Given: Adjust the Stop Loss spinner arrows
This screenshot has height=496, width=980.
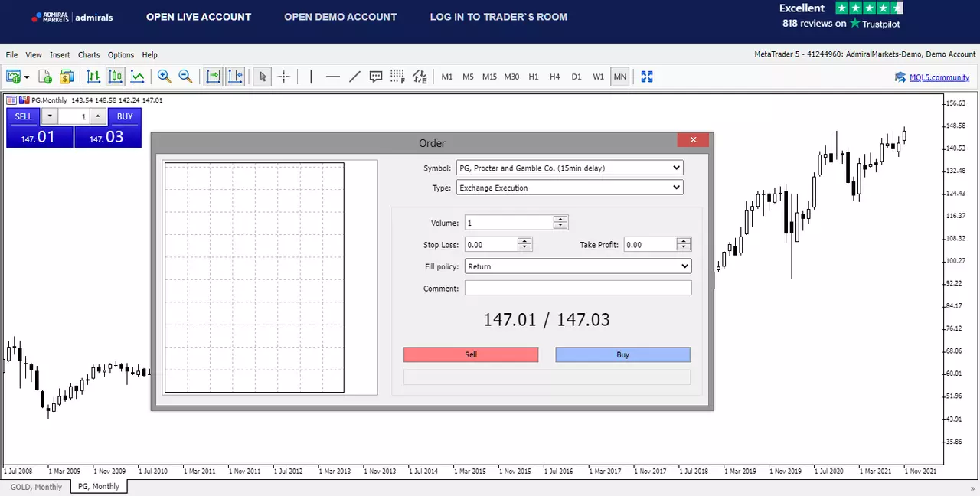Looking at the screenshot, I should pos(524,245).
